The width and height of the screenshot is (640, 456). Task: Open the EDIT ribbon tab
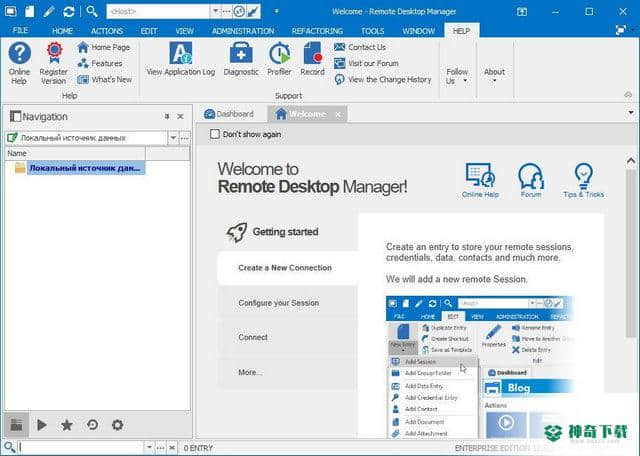pyautogui.click(x=149, y=31)
